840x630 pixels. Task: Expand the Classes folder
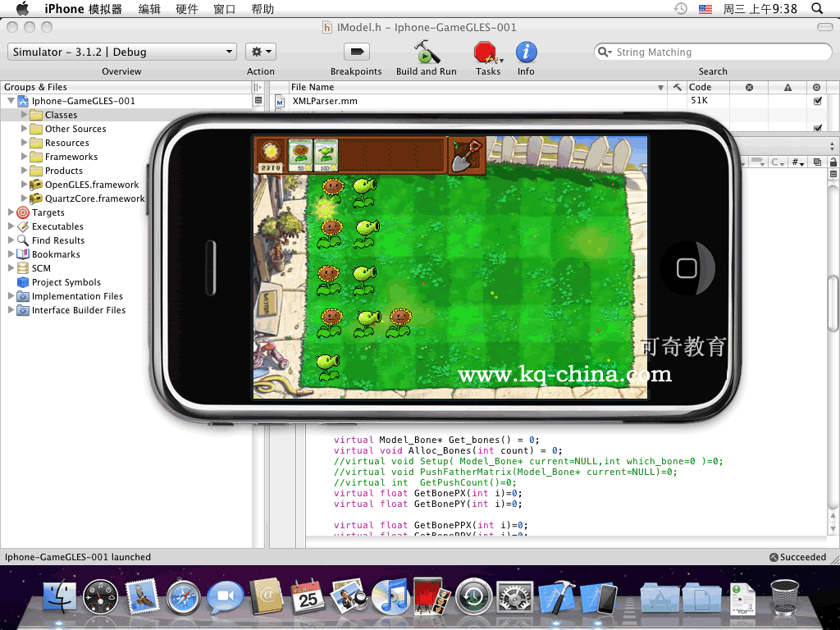(x=25, y=115)
